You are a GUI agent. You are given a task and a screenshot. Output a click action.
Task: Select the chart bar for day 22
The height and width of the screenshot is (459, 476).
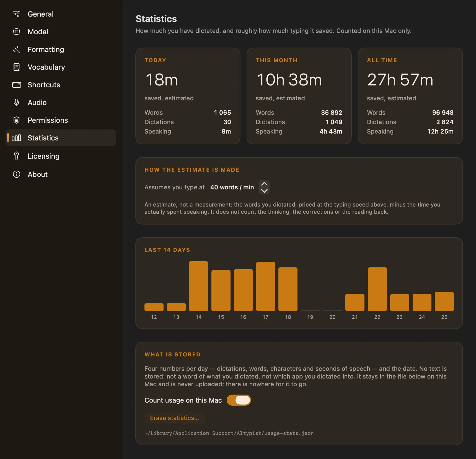(377, 289)
